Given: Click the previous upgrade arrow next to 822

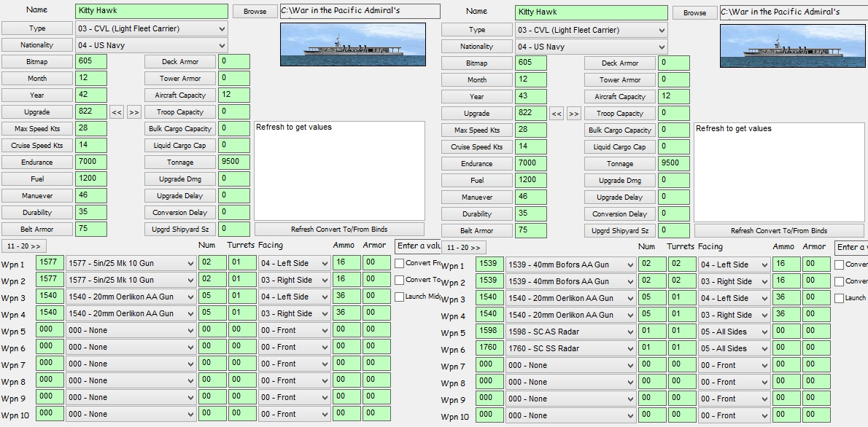Looking at the screenshot, I should pyautogui.click(x=115, y=111).
